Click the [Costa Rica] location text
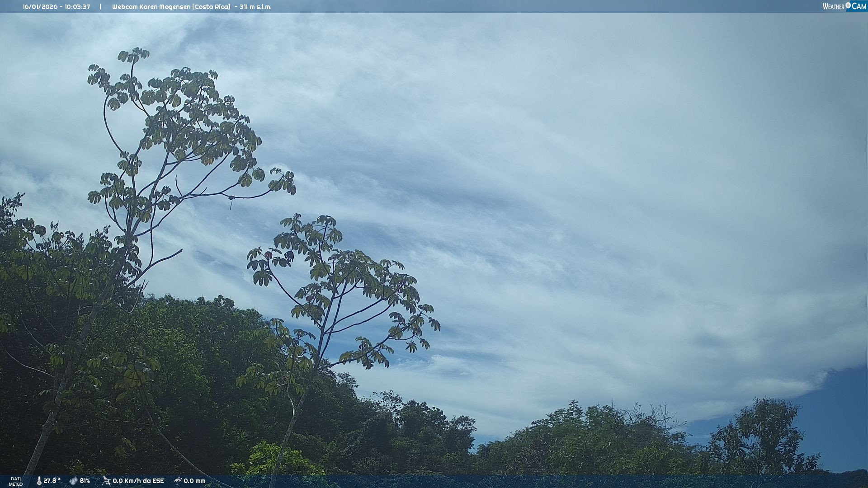The height and width of the screenshot is (488, 868). 212,7
